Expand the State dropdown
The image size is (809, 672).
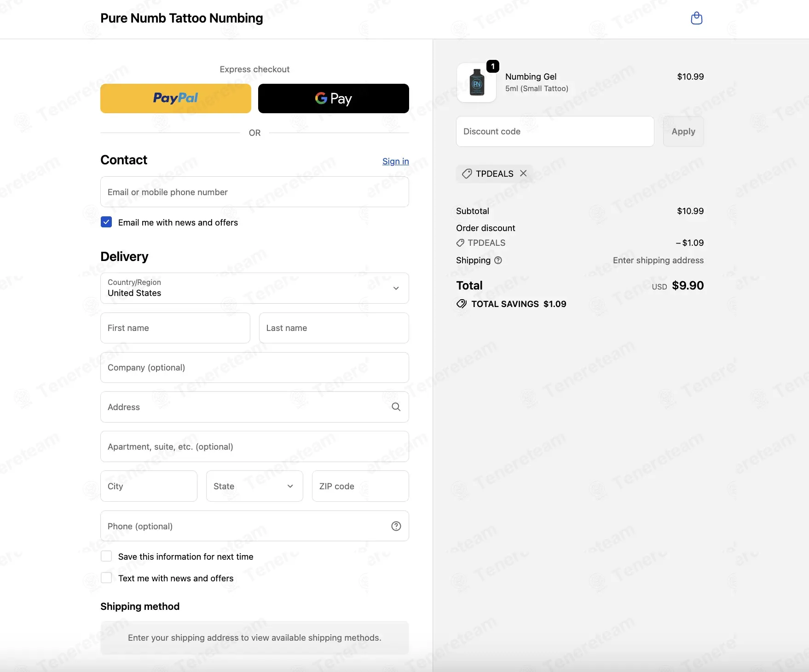click(x=254, y=486)
